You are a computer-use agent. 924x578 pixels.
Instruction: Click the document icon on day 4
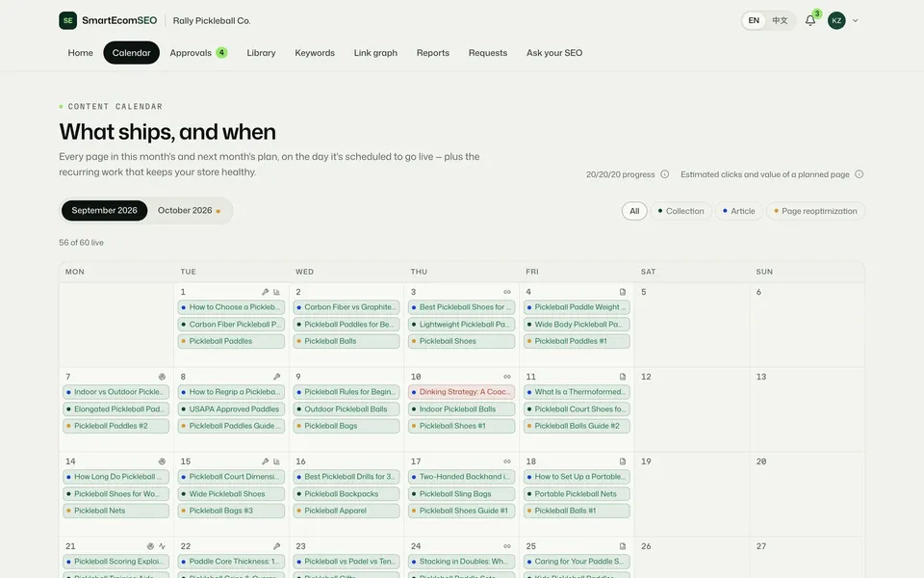point(623,292)
